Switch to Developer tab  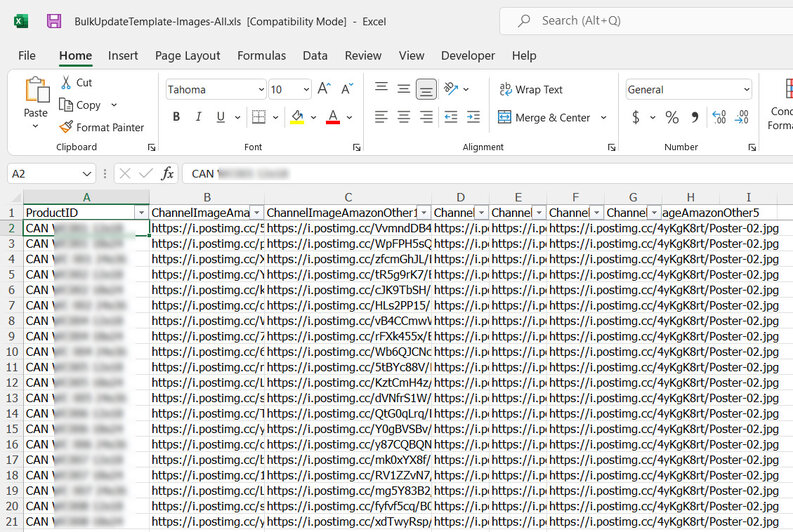click(x=468, y=56)
